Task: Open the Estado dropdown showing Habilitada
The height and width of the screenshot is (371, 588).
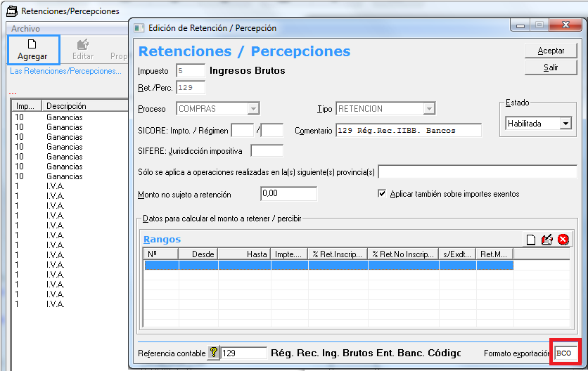Action: tap(565, 123)
